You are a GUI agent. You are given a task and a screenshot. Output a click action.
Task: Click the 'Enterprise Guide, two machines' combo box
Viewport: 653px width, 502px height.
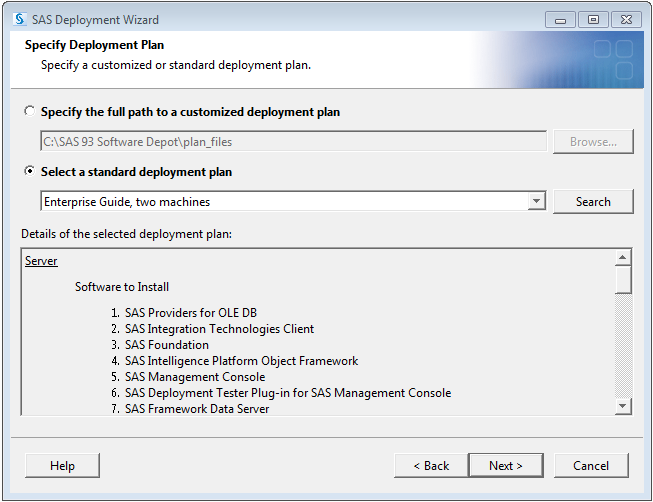point(284,201)
